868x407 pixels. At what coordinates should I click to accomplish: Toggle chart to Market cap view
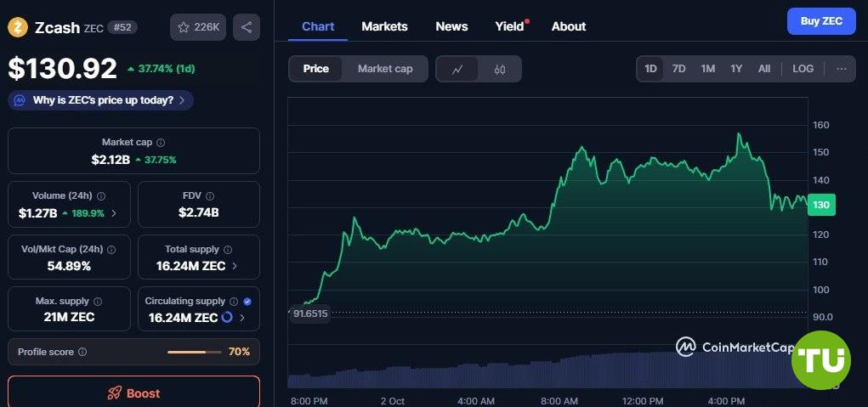tap(384, 69)
